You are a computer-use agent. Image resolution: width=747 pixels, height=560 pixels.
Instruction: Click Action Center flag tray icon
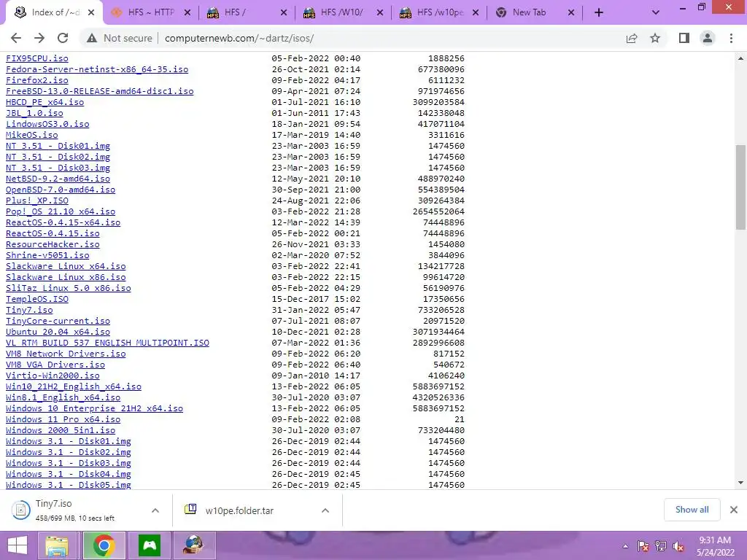[x=643, y=546]
